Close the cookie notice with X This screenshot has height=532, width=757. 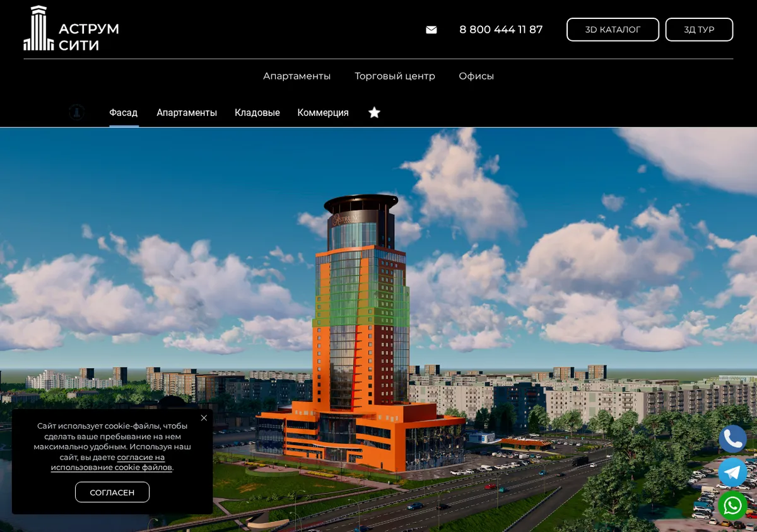click(204, 418)
